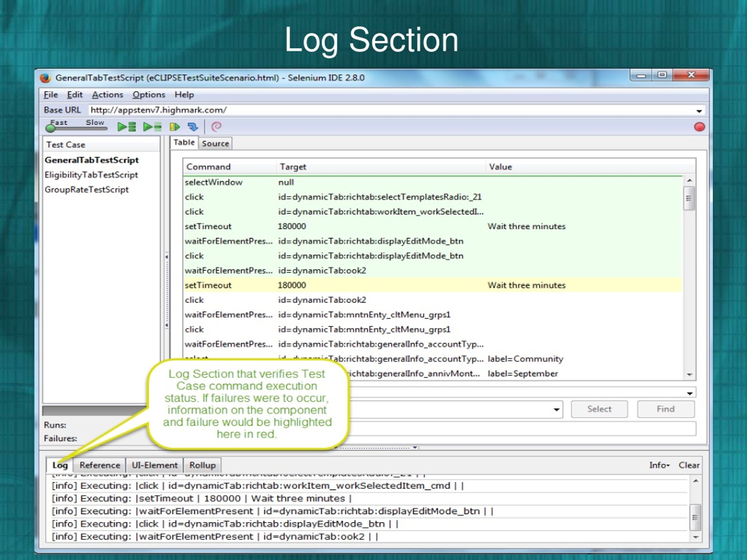The width and height of the screenshot is (747, 560).
Task: Click label=September value cell
Action: point(522,374)
